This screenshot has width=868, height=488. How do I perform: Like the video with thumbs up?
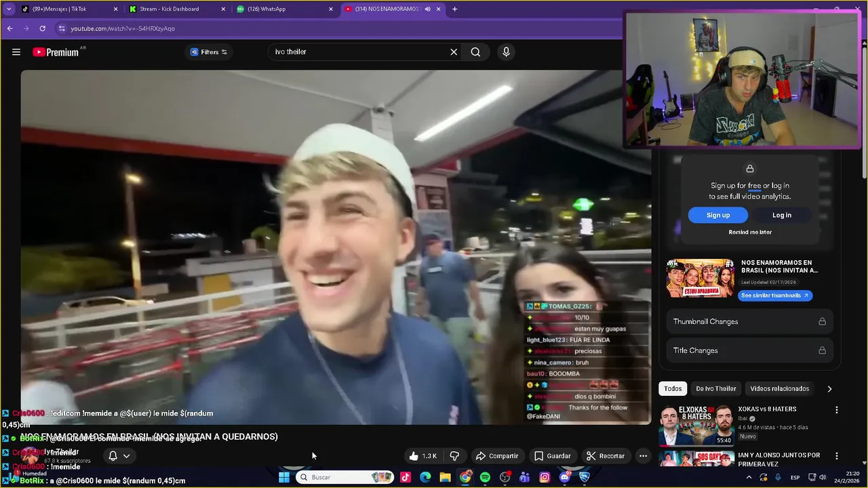pos(422,456)
